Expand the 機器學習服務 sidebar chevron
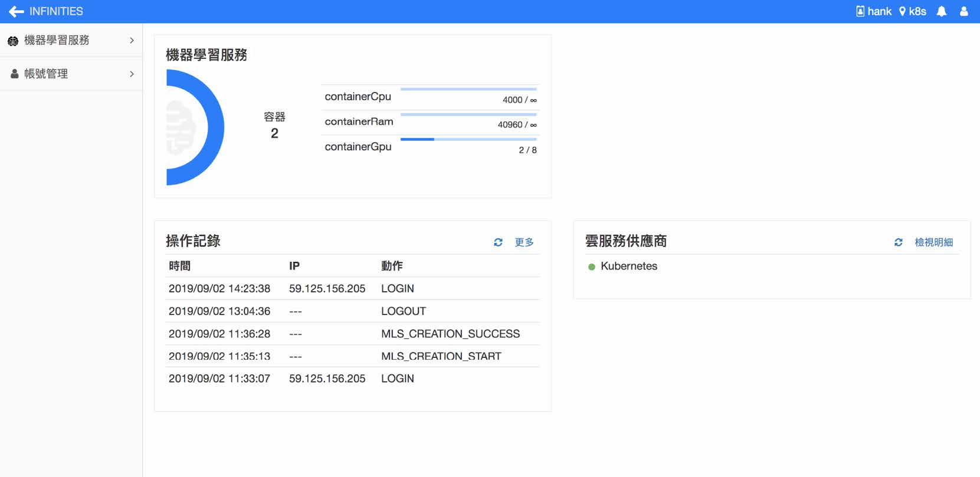Image resolution: width=980 pixels, height=477 pixels. click(x=132, y=41)
